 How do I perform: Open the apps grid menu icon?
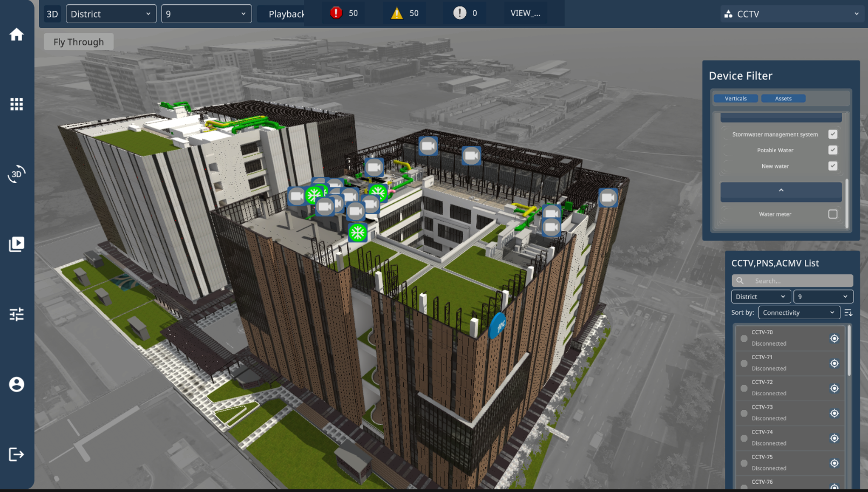coord(17,104)
